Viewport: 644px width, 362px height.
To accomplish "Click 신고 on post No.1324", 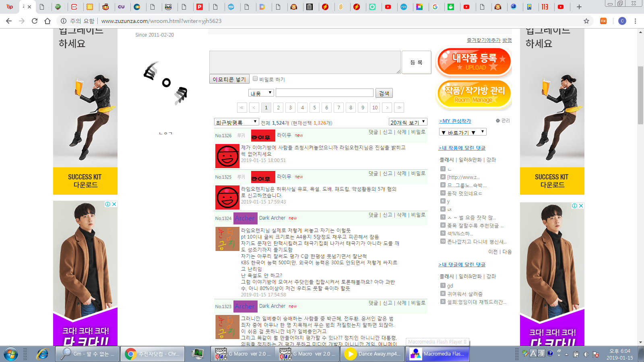I will pos(387,215).
